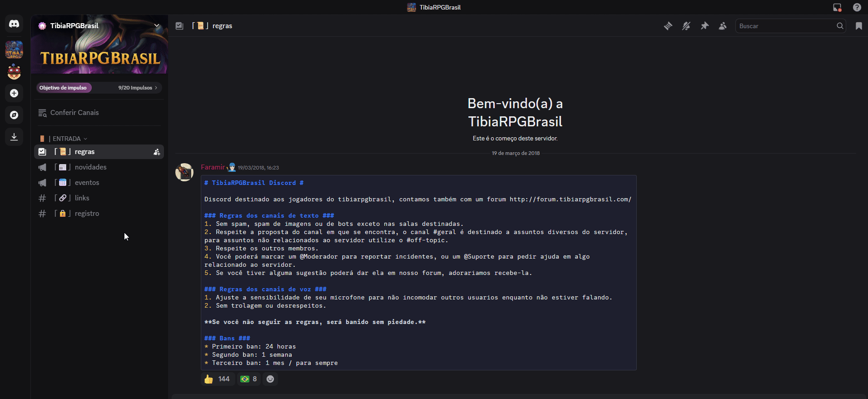
Task: Open the second server below TibiaRPG icon
Action: click(14, 71)
